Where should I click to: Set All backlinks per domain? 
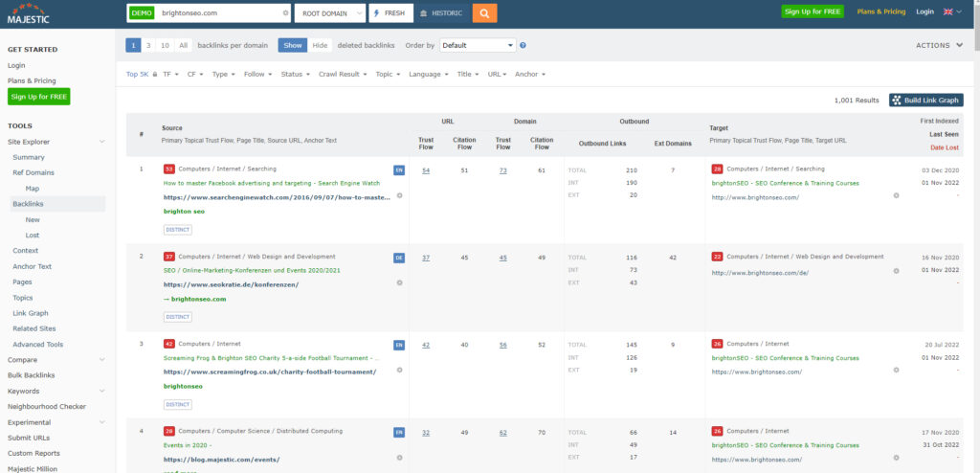[183, 45]
